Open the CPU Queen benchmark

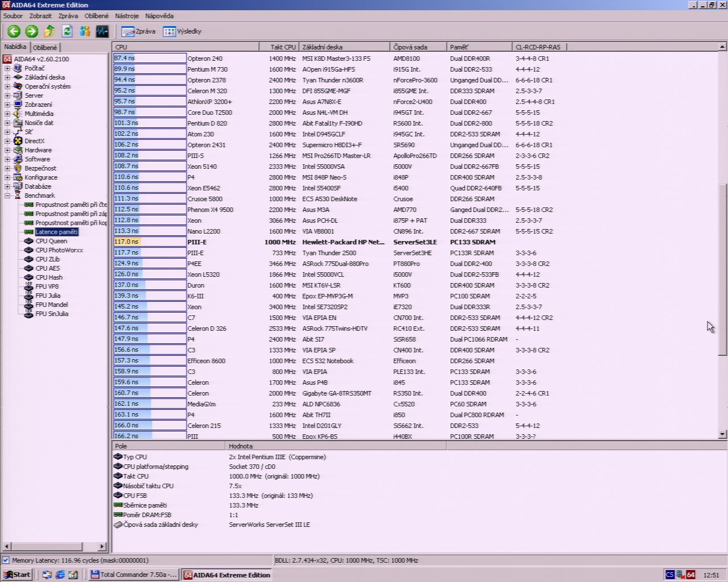coord(51,241)
